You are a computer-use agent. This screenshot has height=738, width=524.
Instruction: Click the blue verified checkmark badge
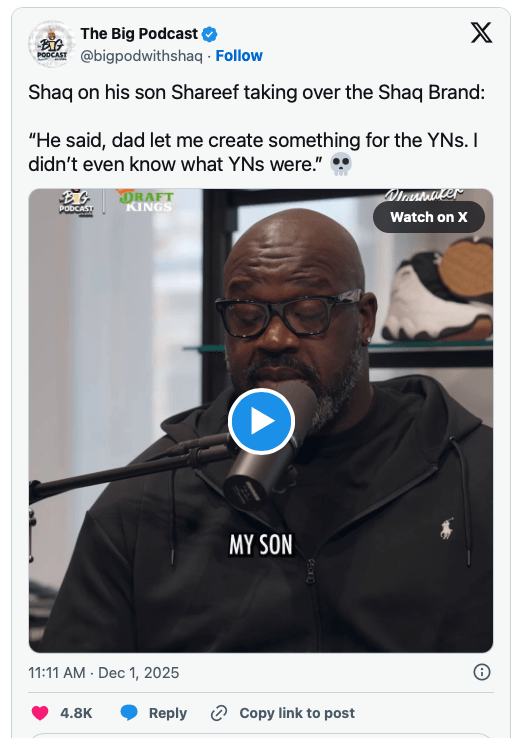click(210, 34)
